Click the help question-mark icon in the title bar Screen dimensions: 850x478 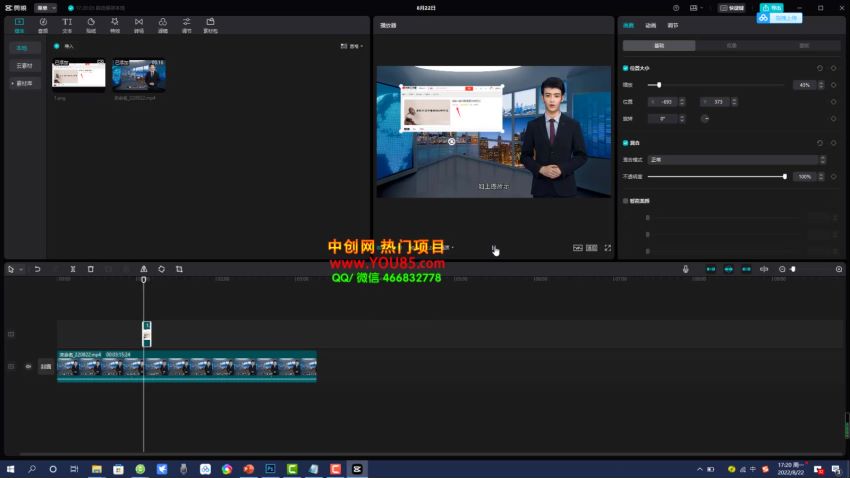pyautogui.click(x=676, y=8)
